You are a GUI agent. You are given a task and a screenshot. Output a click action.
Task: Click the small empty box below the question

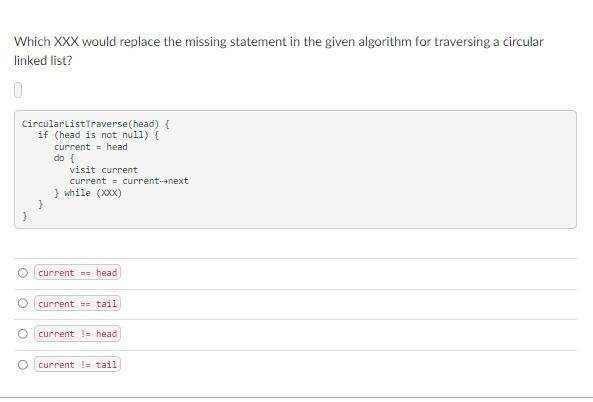[18, 90]
